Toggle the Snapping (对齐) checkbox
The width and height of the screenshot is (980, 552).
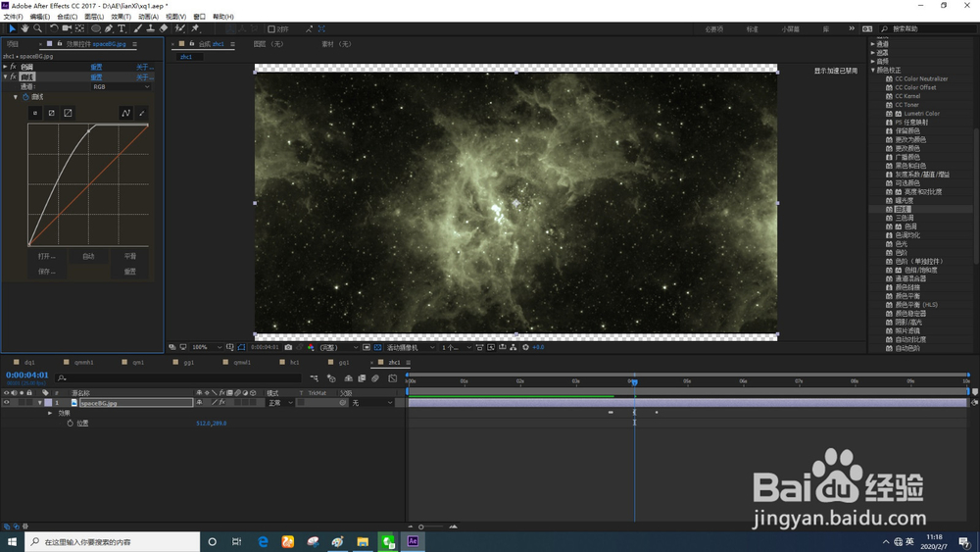(271, 29)
